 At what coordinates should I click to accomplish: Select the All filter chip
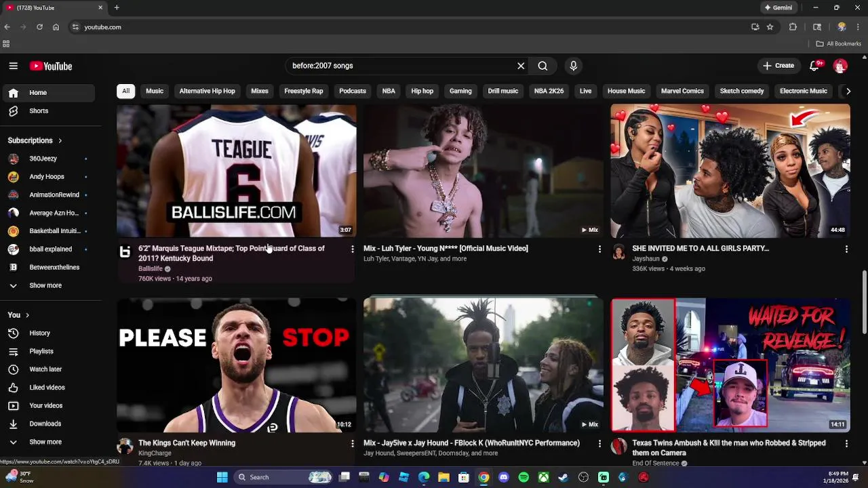(125, 91)
